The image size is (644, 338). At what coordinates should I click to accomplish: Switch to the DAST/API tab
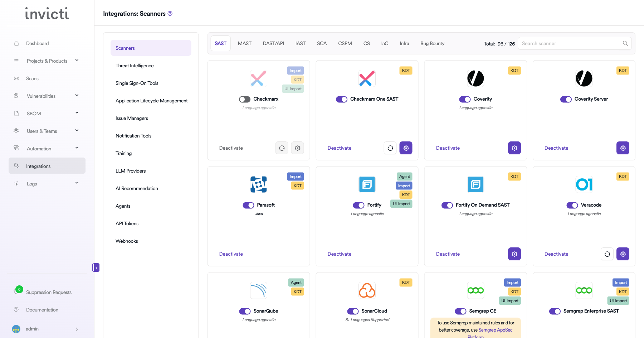(273, 43)
